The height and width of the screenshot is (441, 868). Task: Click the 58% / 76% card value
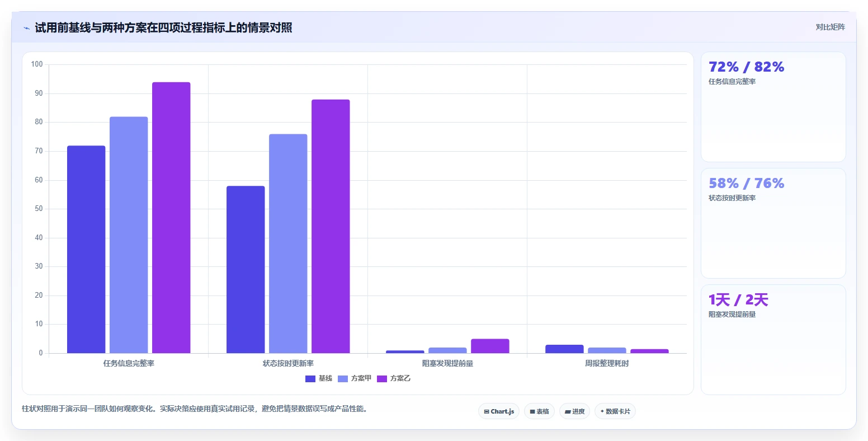(x=746, y=184)
